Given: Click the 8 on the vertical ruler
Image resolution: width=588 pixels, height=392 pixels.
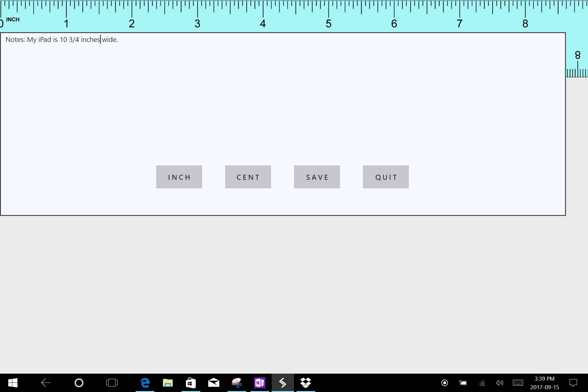Looking at the screenshot, I should [578, 55].
